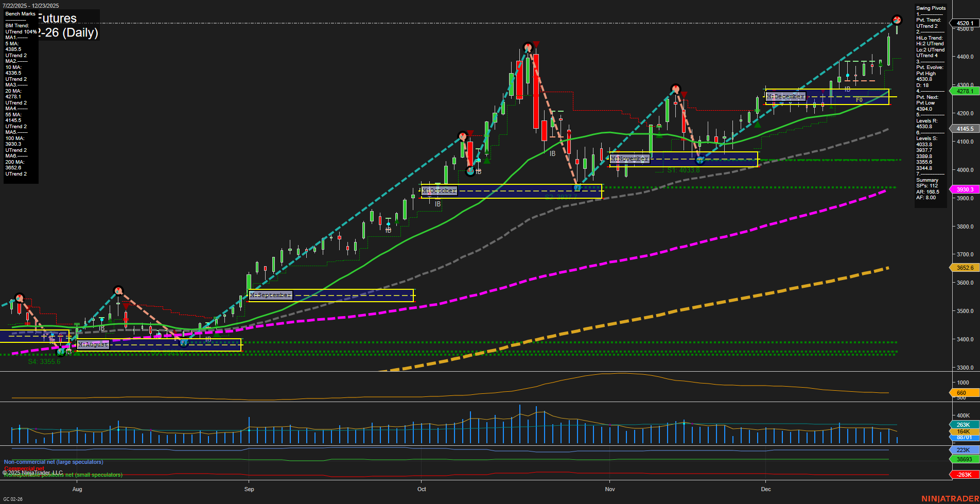Image resolution: width=980 pixels, height=504 pixels.
Task: Select the swing pivot circle marker at the chart's highest peak
Action: (x=897, y=21)
